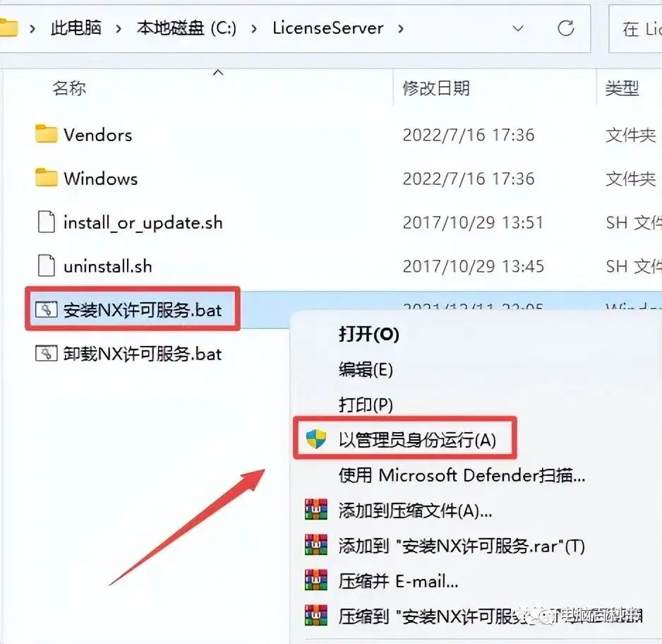Image resolution: width=662 pixels, height=644 pixels.
Task: Click WinRAR icon beside 压缩并 E-mail
Action: point(315,580)
